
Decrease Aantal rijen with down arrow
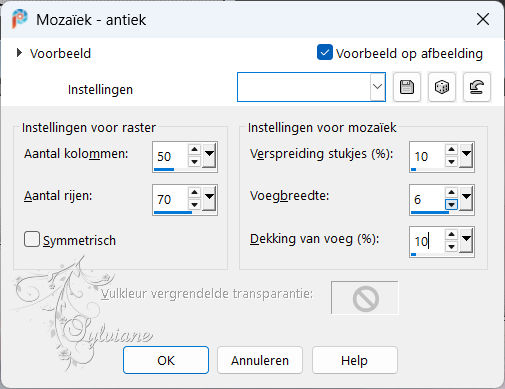194,204
